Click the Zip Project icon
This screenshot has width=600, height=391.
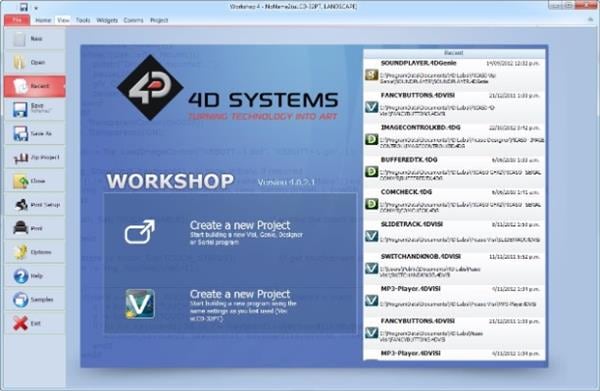(x=21, y=157)
